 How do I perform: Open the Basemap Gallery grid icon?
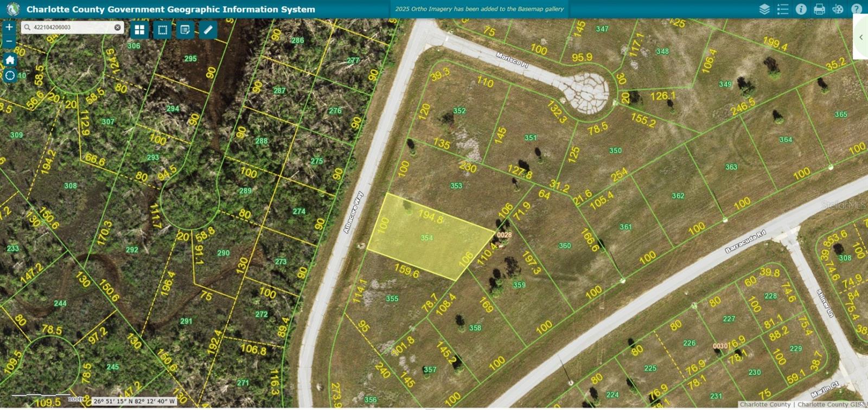[139, 30]
